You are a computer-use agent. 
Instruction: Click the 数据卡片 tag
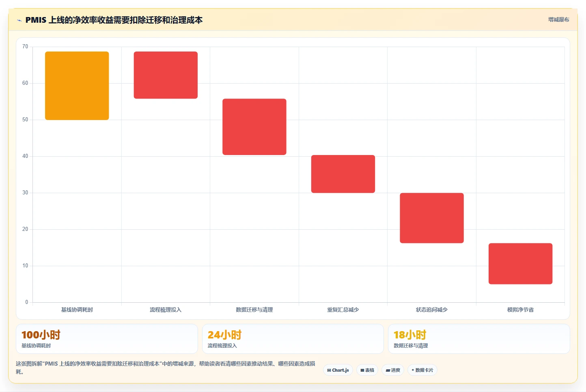point(422,370)
